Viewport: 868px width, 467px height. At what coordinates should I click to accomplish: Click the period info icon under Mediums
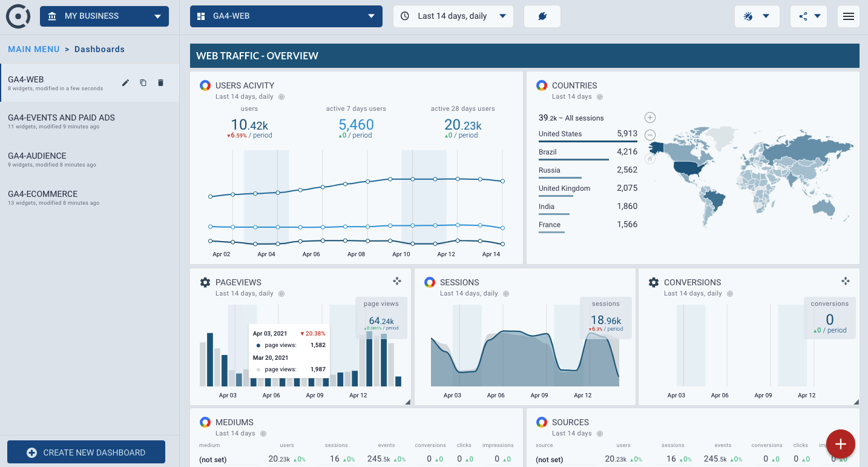pyautogui.click(x=263, y=434)
